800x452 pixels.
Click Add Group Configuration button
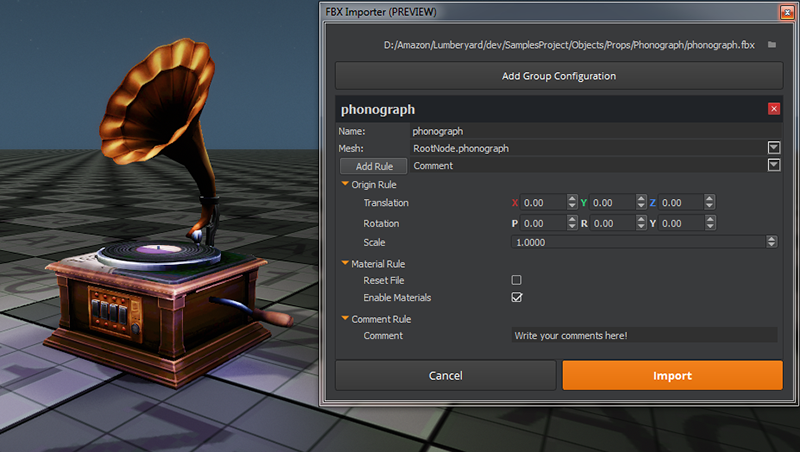559,76
